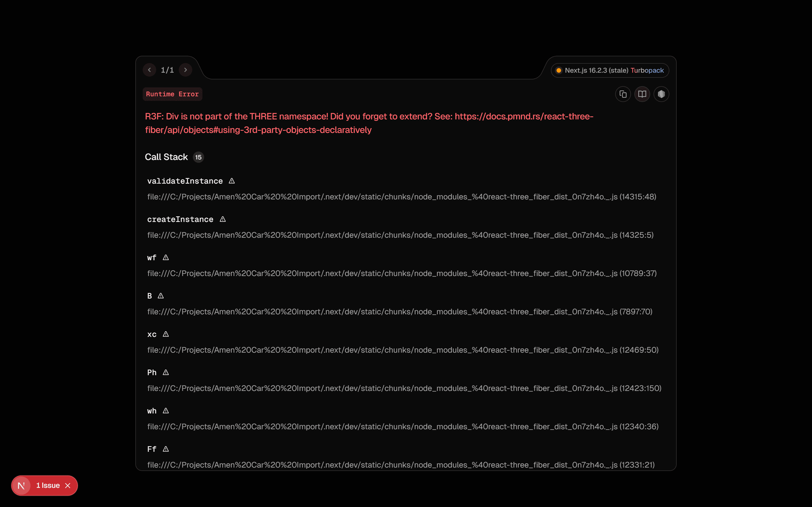This screenshot has width=812, height=507.
Task: Click the Runtime Error label
Action: click(x=172, y=94)
